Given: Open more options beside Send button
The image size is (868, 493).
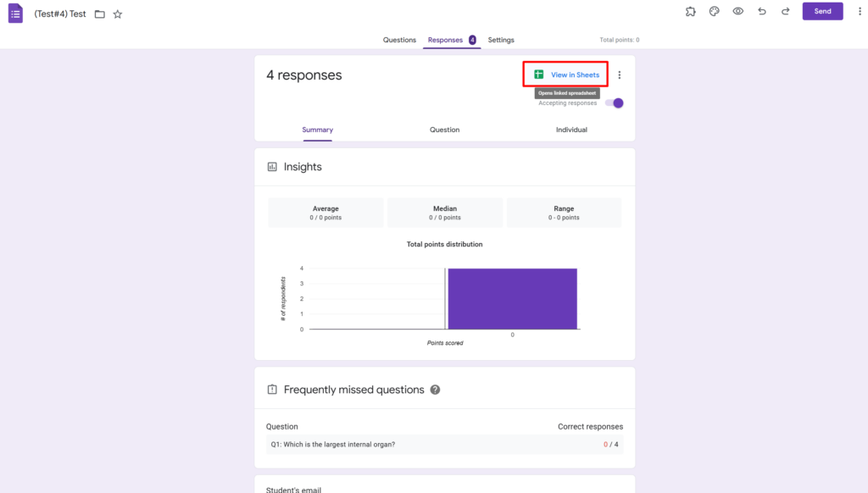Looking at the screenshot, I should 860,11.
